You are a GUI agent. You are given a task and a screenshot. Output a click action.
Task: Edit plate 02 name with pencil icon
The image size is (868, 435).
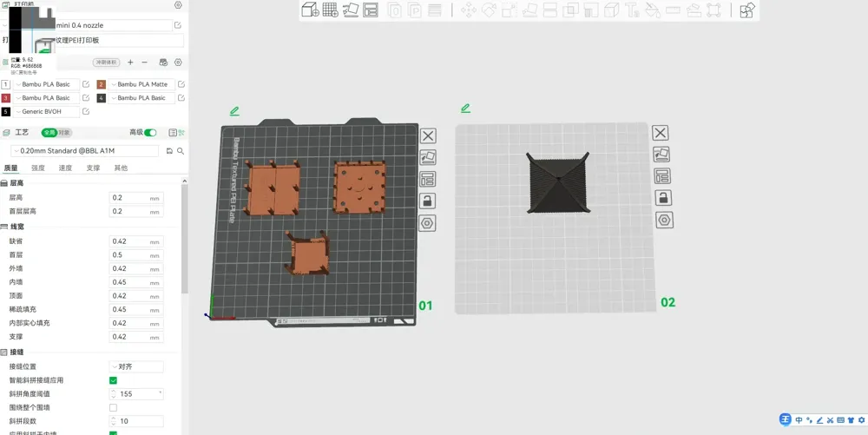465,108
